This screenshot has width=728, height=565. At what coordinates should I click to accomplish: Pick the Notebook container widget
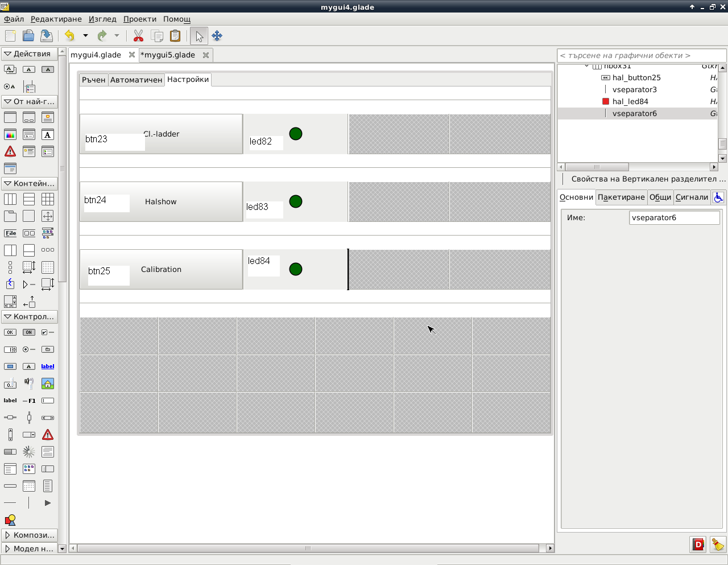point(10,216)
